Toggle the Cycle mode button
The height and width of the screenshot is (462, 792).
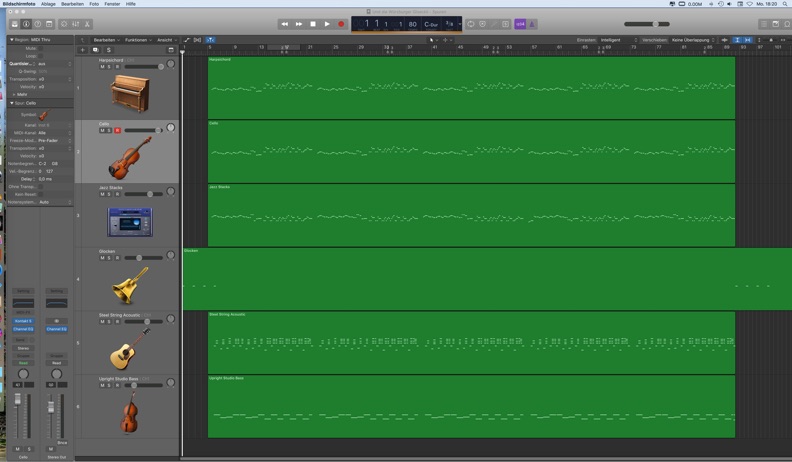point(471,24)
